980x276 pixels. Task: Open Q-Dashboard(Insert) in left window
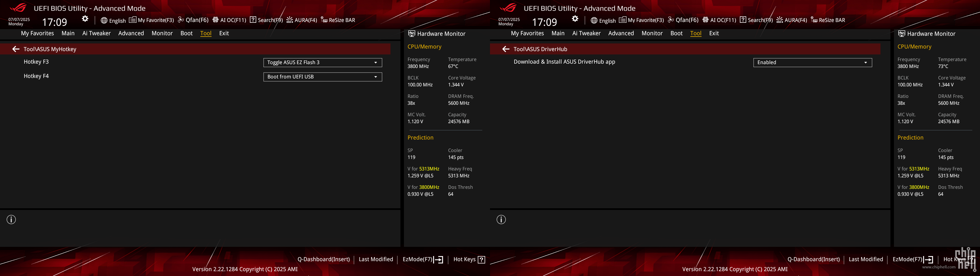point(323,259)
